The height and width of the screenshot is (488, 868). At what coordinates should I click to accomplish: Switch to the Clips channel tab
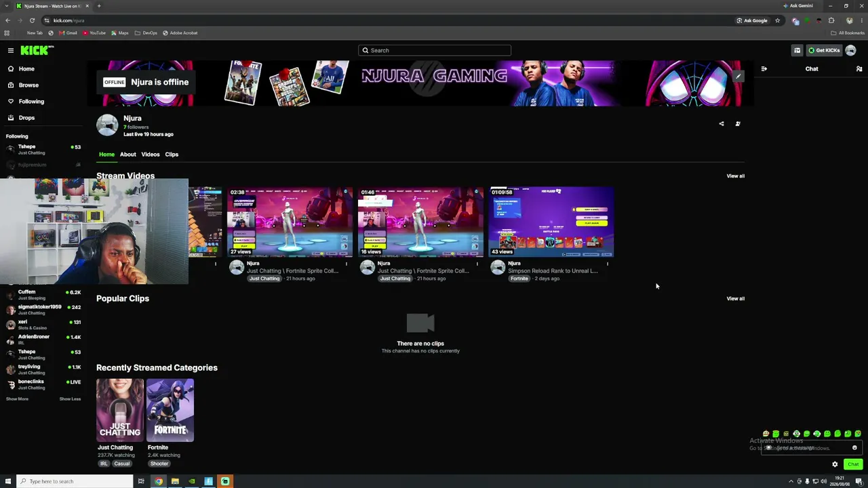point(172,155)
